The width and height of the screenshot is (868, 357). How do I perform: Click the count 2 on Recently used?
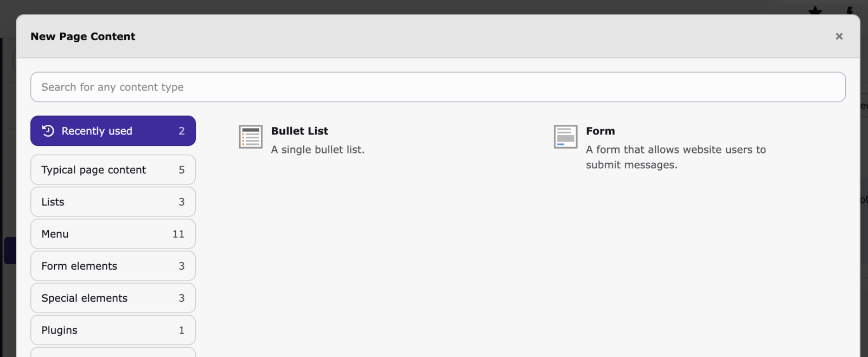[182, 131]
